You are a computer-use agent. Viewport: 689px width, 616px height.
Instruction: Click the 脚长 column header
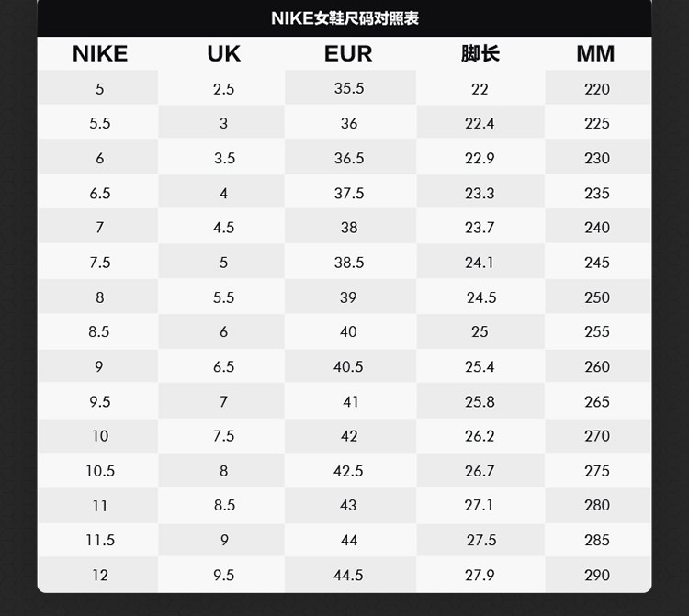point(480,53)
